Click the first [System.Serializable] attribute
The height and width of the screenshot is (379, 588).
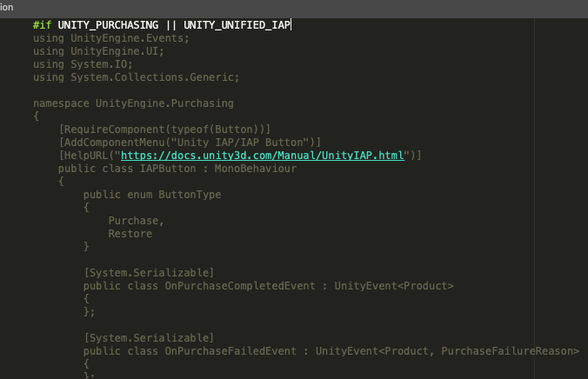(x=149, y=273)
